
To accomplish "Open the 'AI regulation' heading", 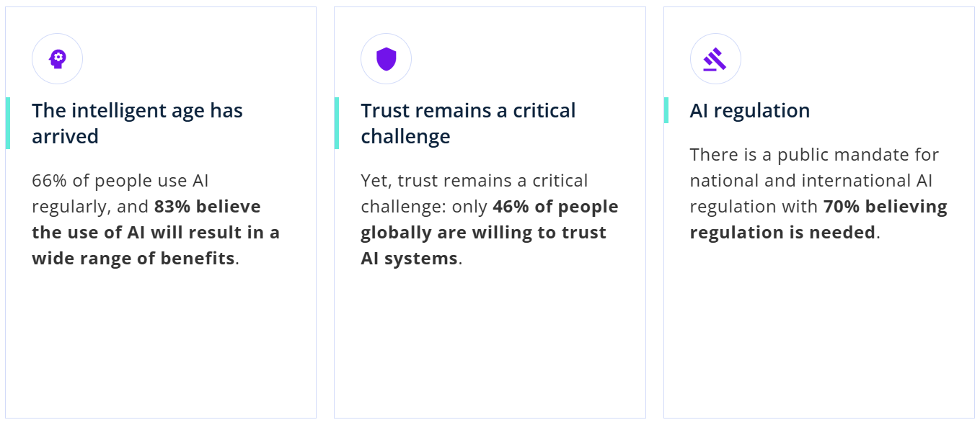I will (750, 111).
